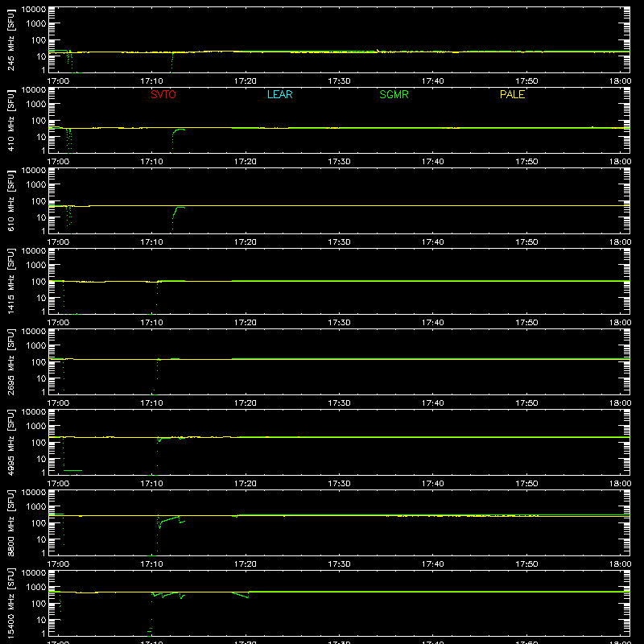
Task: Click 17:10 label under the 2695 MHz plot
Action: click(151, 403)
